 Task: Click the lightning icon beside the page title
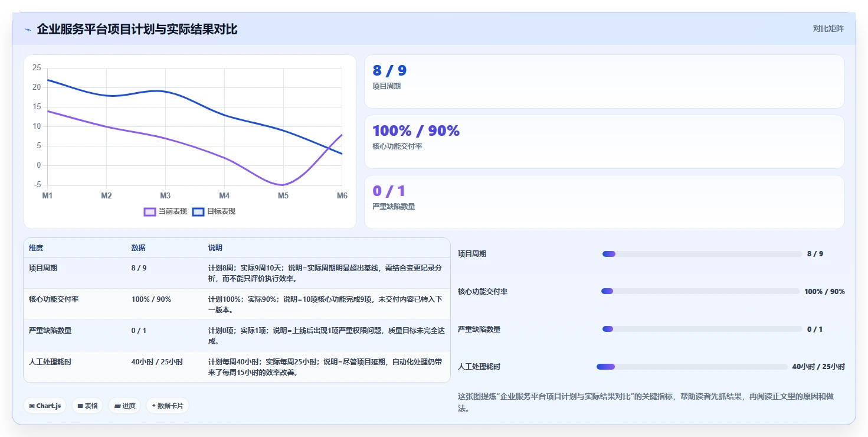pyautogui.click(x=28, y=30)
